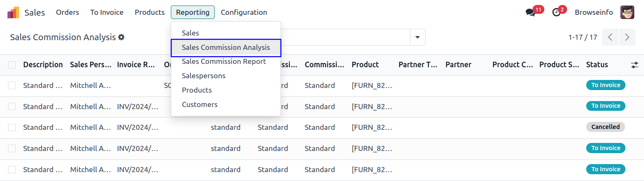Open the activities clock icon
The height and width of the screenshot is (181, 644).
pyautogui.click(x=556, y=13)
